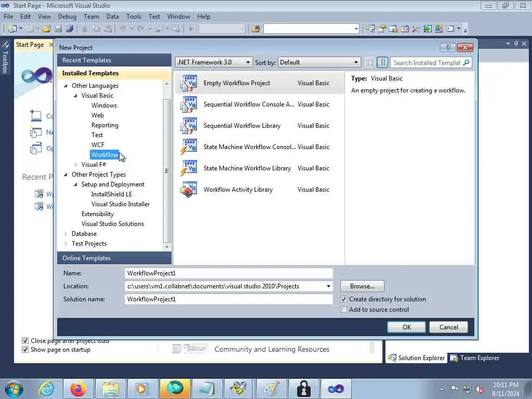Expand the Test Projects tree node
Screen dimensions: 532x399
[66, 244]
